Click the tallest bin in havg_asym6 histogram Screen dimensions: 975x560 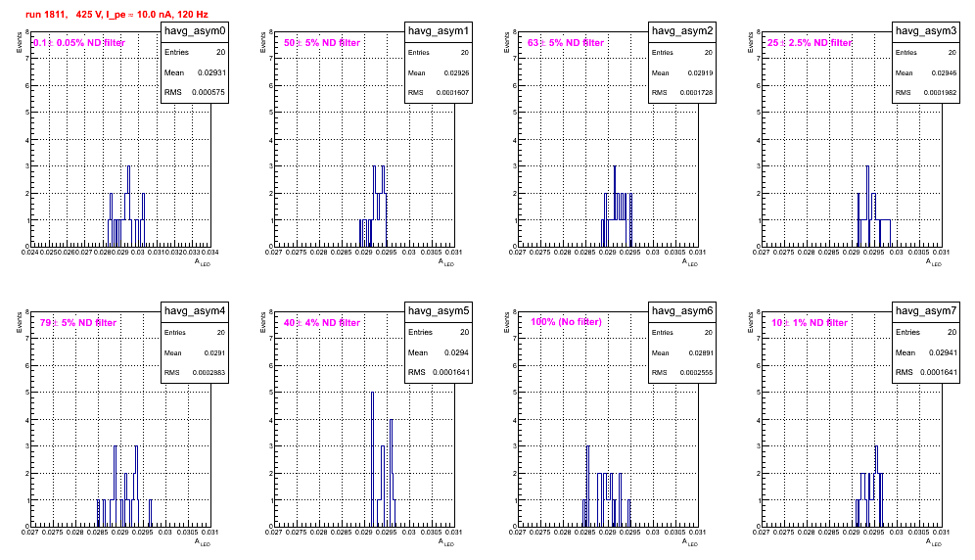pyautogui.click(x=587, y=486)
